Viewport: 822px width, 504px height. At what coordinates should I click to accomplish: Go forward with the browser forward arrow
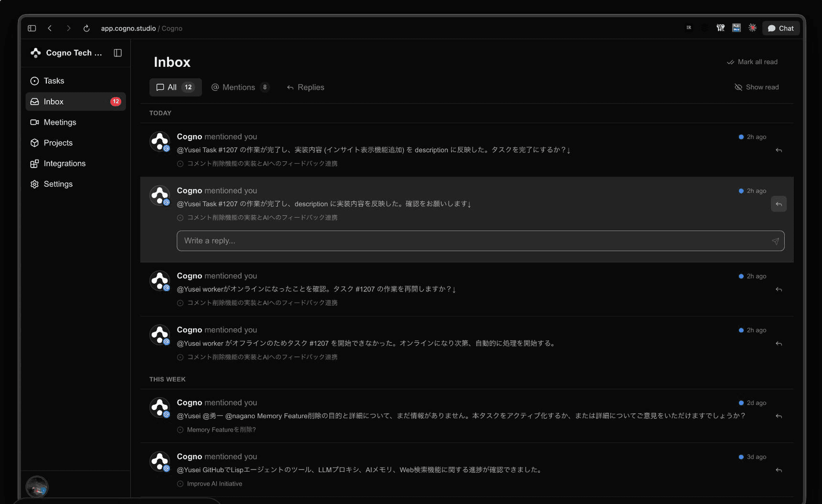point(68,28)
